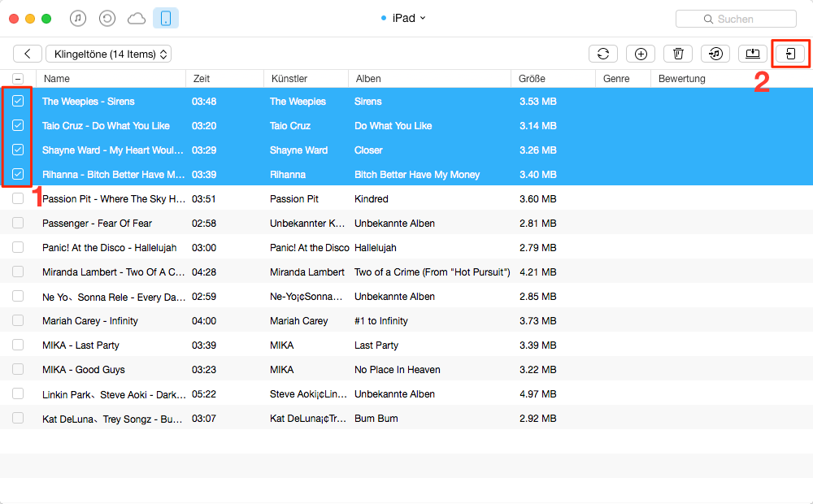Select 'Taio Cruz - Do What You Like' row

(406, 125)
